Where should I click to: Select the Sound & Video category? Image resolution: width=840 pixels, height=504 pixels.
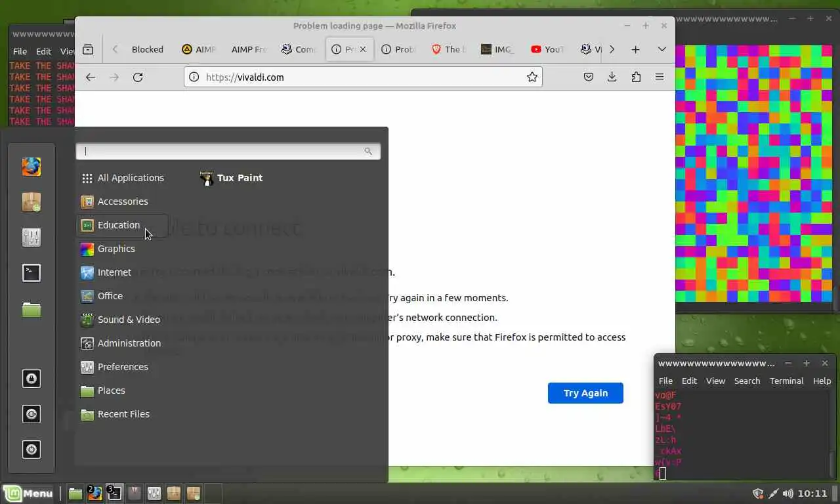point(122,320)
